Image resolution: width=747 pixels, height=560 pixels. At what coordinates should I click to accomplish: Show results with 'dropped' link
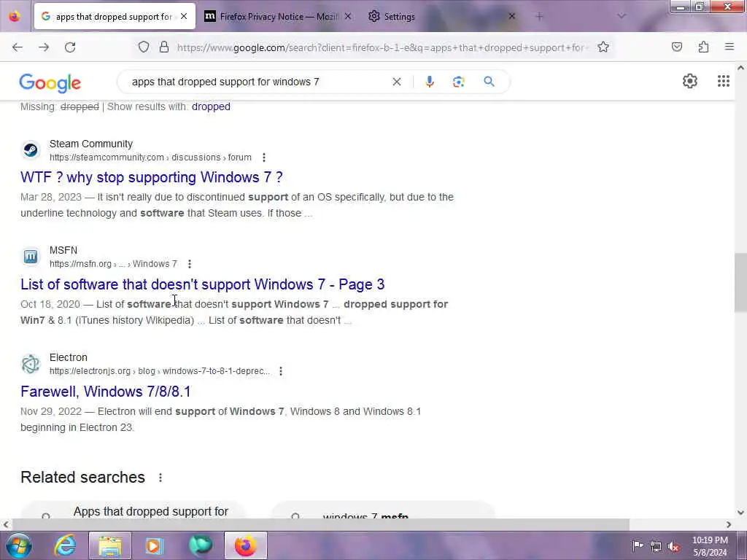point(211,106)
